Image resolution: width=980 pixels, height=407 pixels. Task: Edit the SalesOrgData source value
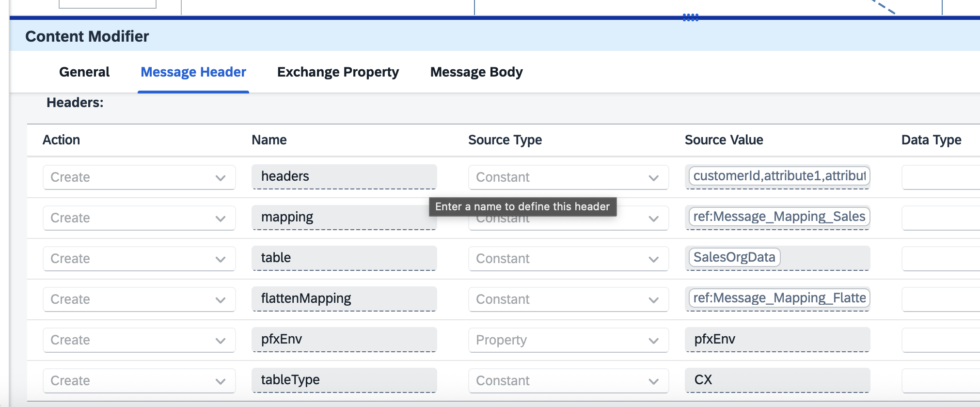click(x=734, y=257)
